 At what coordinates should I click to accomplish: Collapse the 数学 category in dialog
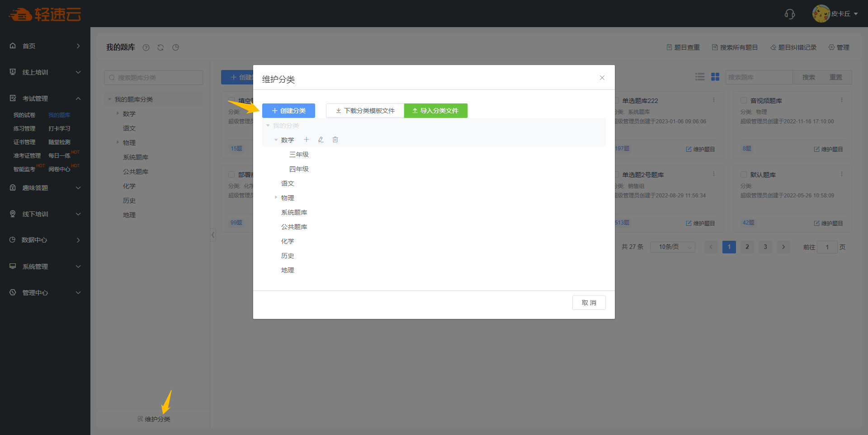pyautogui.click(x=276, y=140)
